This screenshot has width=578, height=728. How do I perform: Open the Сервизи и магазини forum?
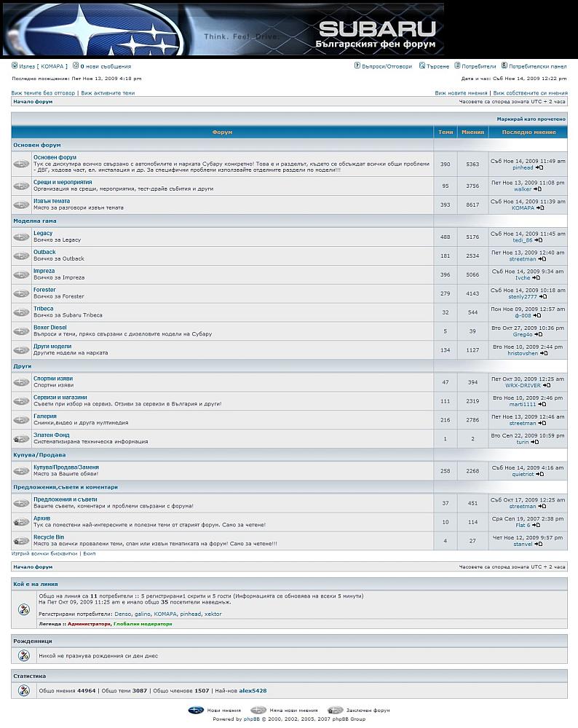pos(60,397)
